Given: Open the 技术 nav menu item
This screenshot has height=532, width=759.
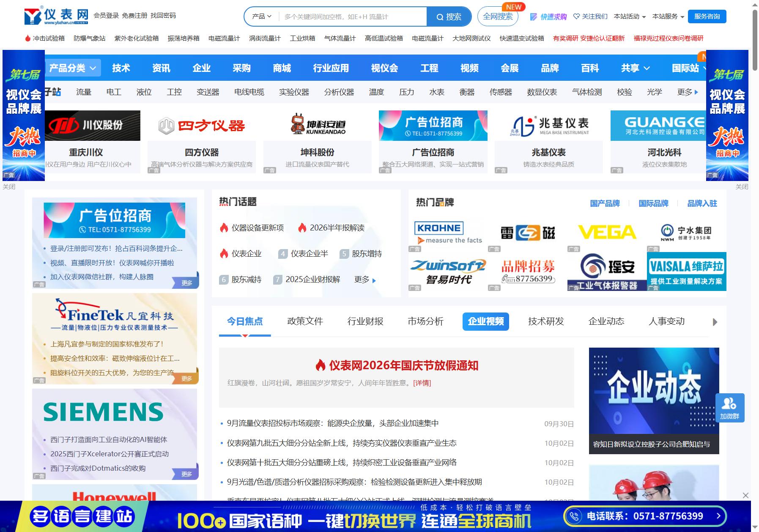Looking at the screenshot, I should tap(121, 68).
